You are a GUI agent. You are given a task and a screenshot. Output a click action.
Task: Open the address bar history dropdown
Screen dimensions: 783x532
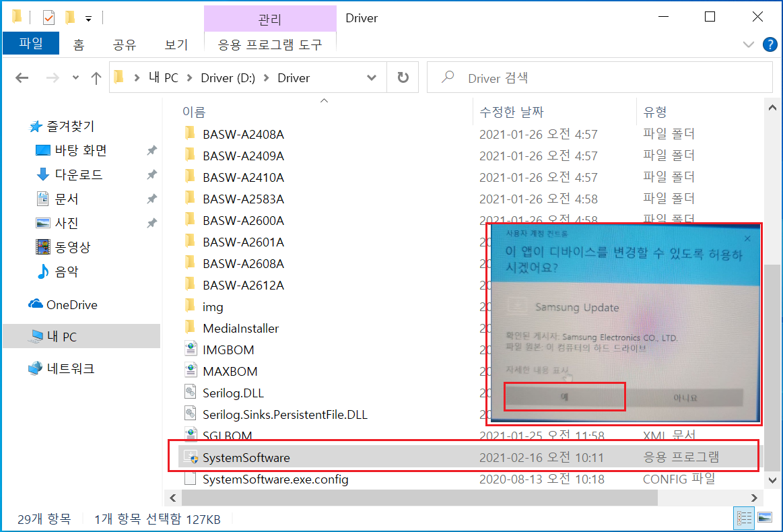[372, 78]
